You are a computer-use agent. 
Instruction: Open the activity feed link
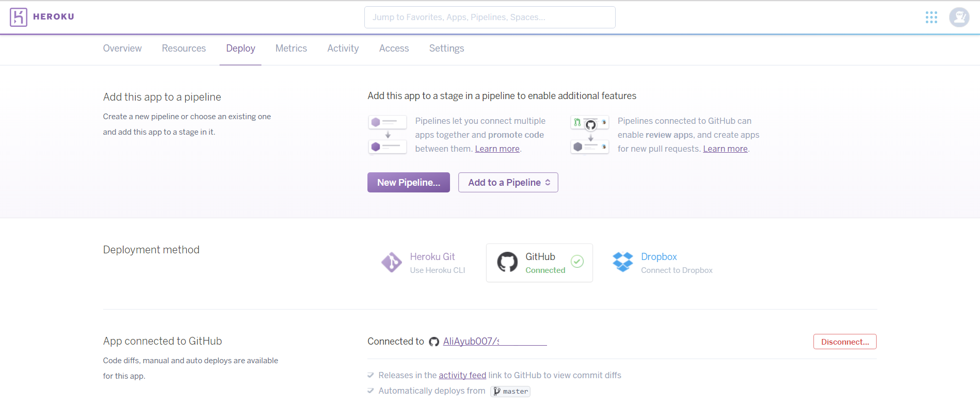462,375
